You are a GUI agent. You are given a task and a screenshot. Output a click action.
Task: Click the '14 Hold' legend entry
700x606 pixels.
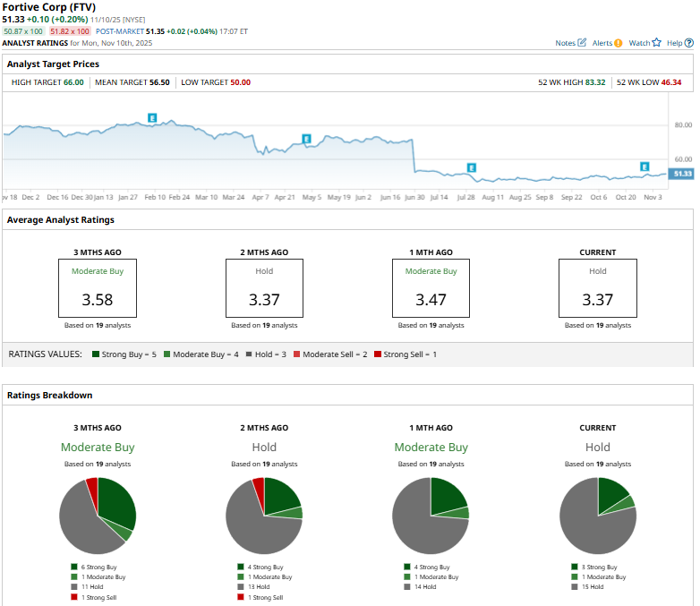point(420,587)
